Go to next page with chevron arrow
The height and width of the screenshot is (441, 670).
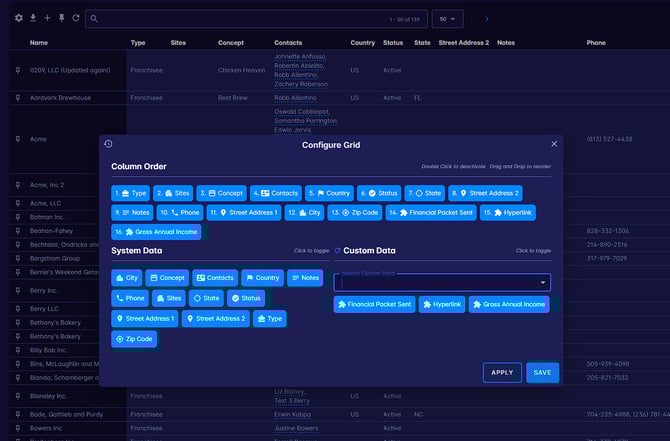[486, 18]
